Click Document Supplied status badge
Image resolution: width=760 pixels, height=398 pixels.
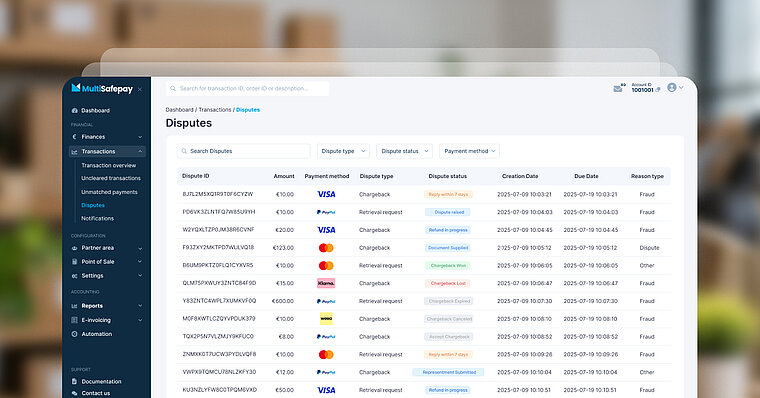coord(448,248)
